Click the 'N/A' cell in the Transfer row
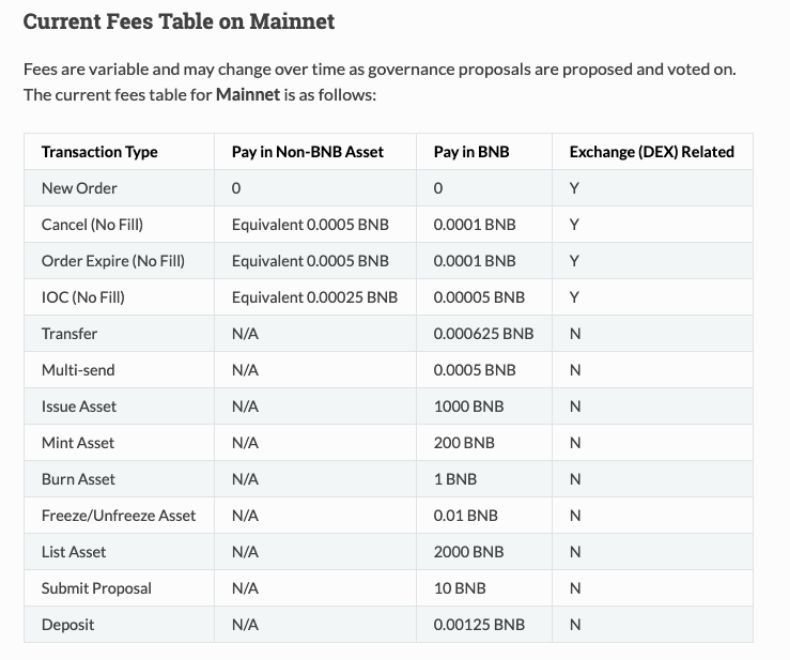Viewport: 790px width, 660px height. point(245,334)
